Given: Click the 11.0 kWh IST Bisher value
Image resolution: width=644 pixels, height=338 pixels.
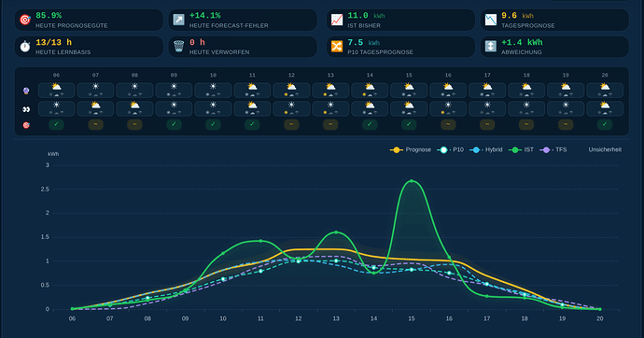Looking at the screenshot, I should click(366, 16).
